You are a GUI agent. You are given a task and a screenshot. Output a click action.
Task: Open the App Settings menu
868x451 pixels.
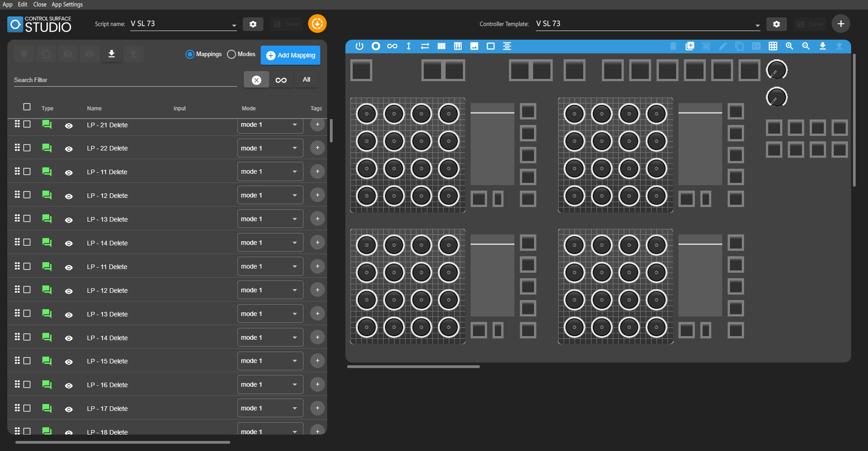click(67, 5)
